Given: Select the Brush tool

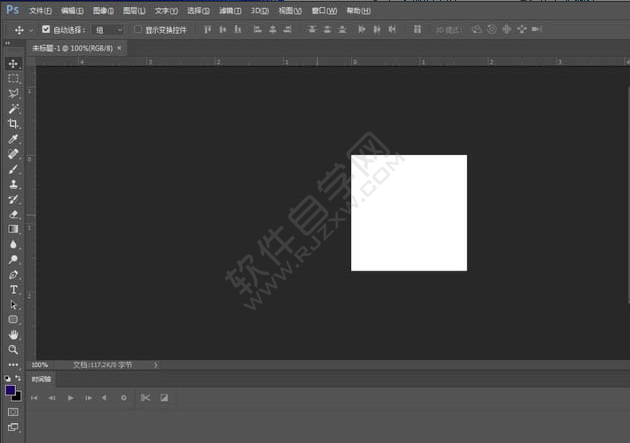Looking at the screenshot, I should (13, 169).
